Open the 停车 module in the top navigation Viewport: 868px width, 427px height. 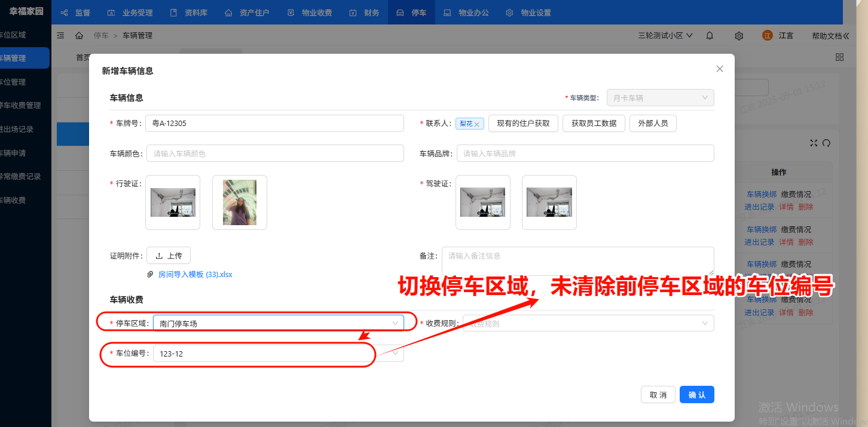[x=411, y=12]
